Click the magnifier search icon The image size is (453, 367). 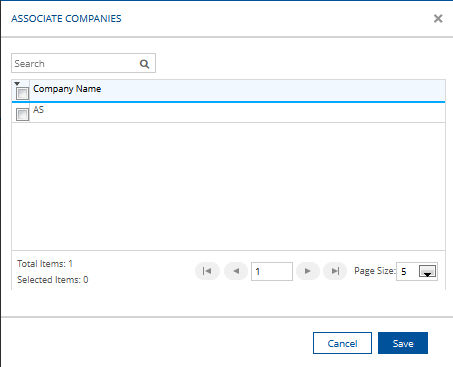(x=144, y=64)
